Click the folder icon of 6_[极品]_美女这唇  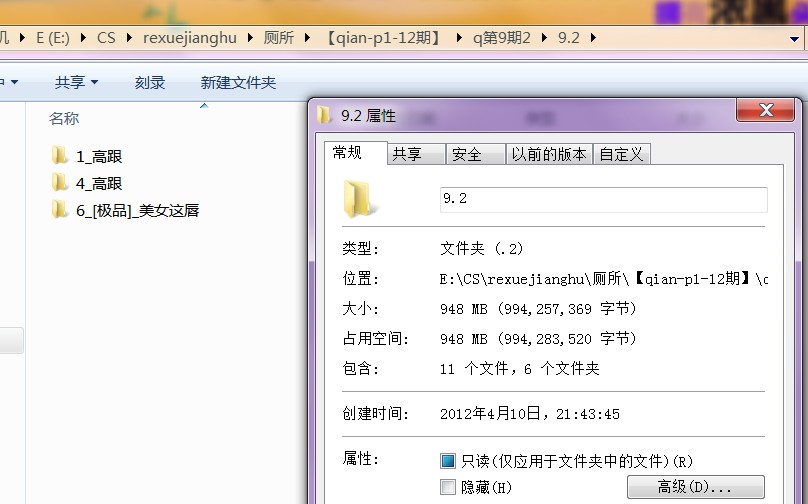point(60,210)
